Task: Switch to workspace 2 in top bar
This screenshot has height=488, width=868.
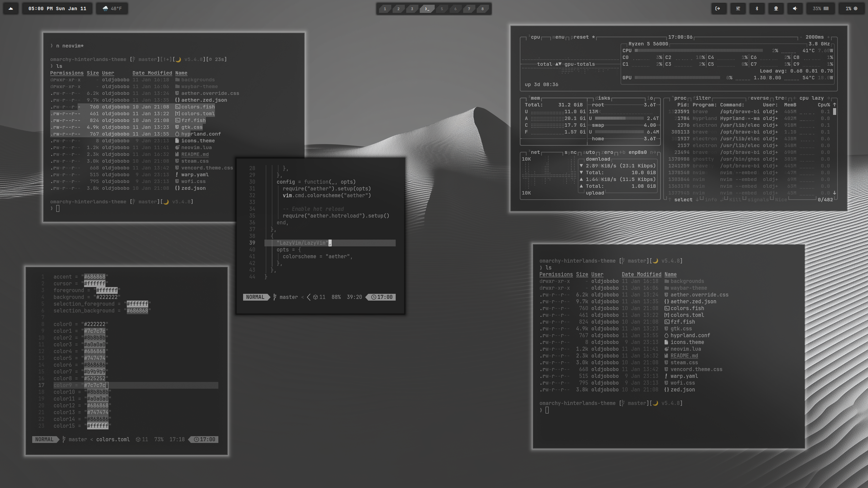Action: coord(398,9)
